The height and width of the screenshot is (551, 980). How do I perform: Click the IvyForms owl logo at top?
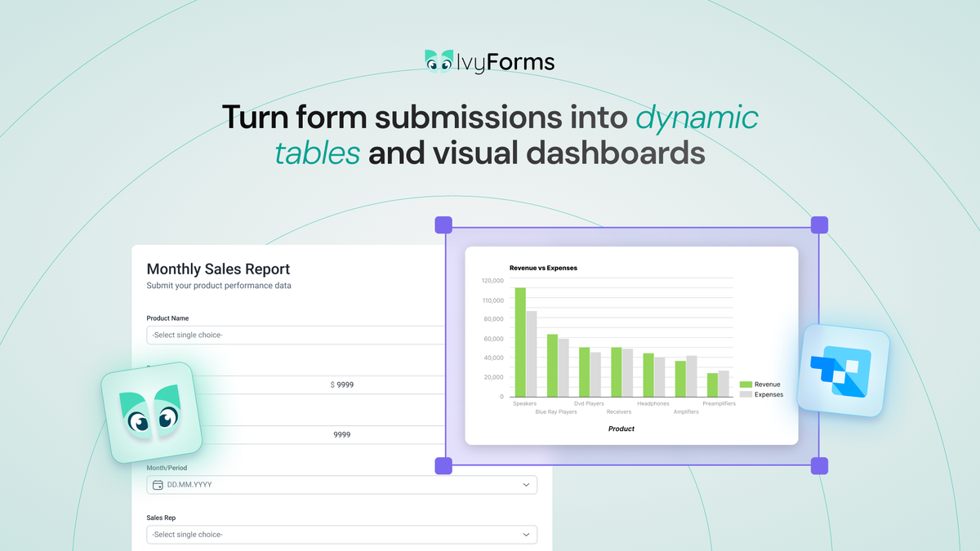[x=439, y=62]
